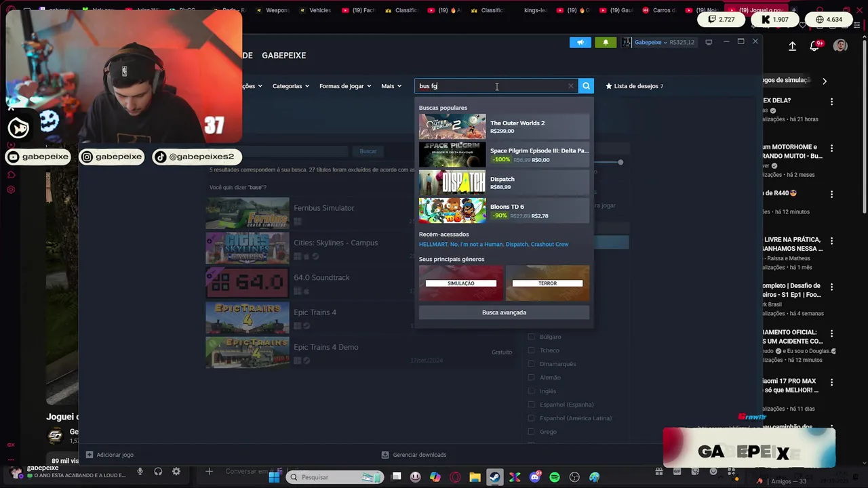Screen dimensions: 868x488
Task: Open options menu for 'iaomi 17 PRO MAX' video
Action: (831, 382)
